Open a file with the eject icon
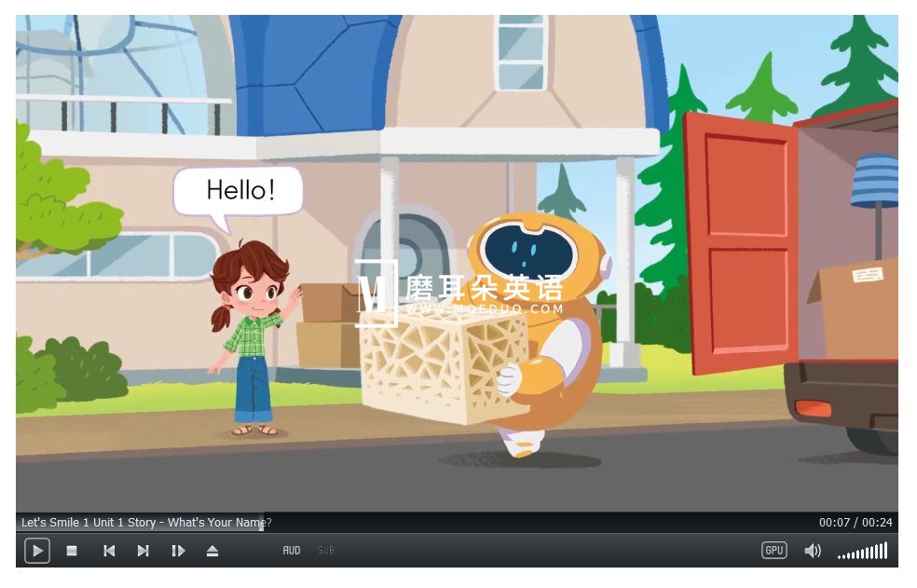The width and height of the screenshot is (917, 588). [x=212, y=551]
